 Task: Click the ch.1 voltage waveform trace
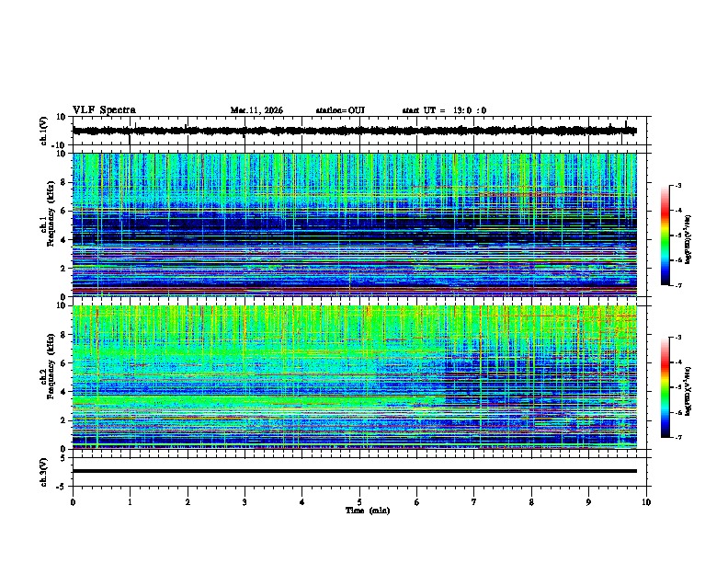(354, 131)
